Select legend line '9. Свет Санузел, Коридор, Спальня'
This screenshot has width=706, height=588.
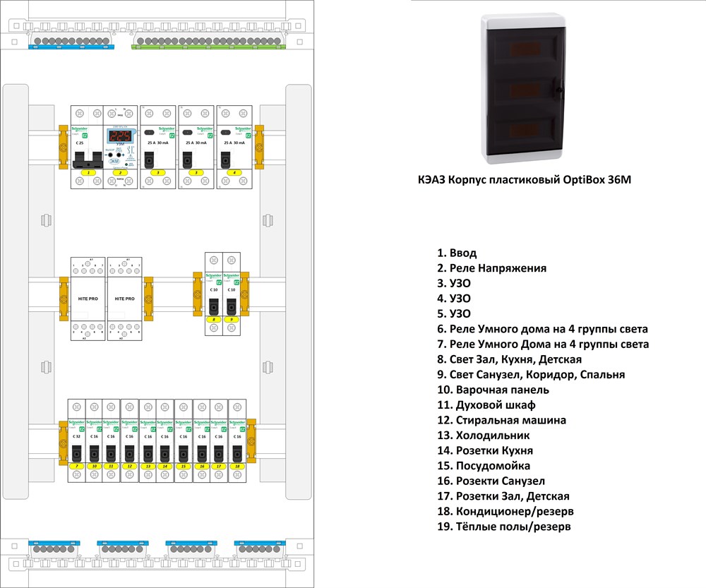(x=531, y=375)
